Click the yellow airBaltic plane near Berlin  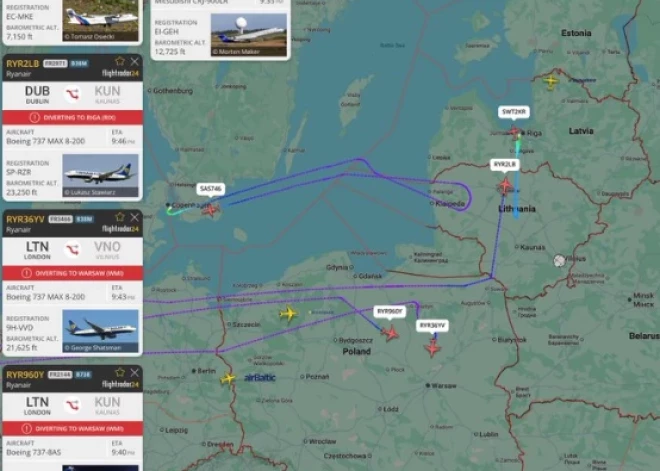pos(228,378)
